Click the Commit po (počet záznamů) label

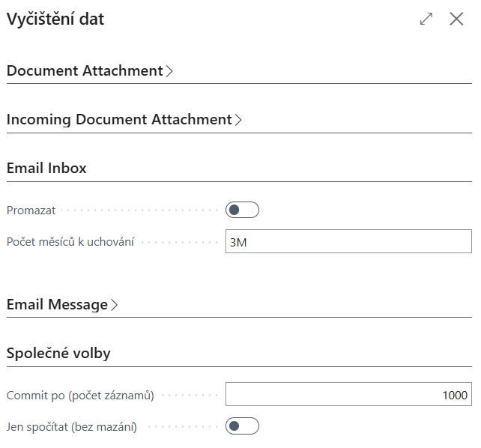coord(80,396)
